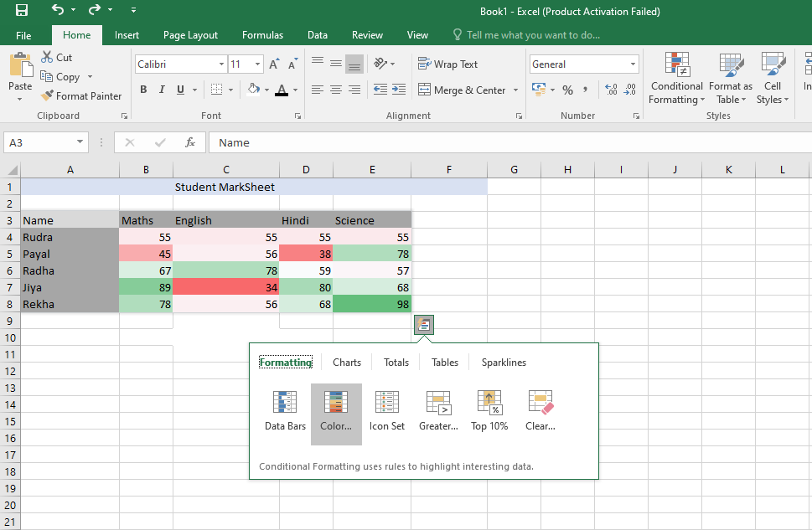
Task: Open the Name Box dropdown arrow
Action: (80, 142)
